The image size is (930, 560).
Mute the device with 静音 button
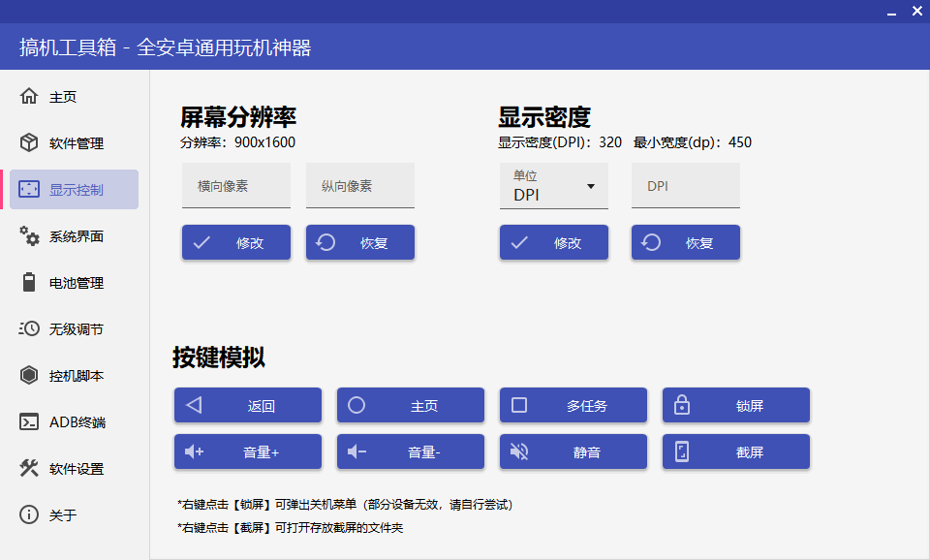tap(573, 451)
